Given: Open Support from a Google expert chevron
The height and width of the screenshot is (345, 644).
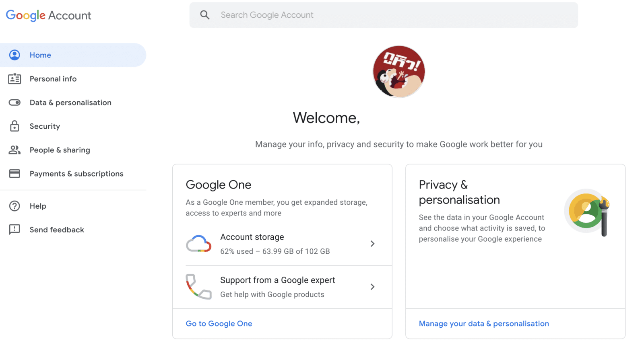Looking at the screenshot, I should pyautogui.click(x=372, y=287).
